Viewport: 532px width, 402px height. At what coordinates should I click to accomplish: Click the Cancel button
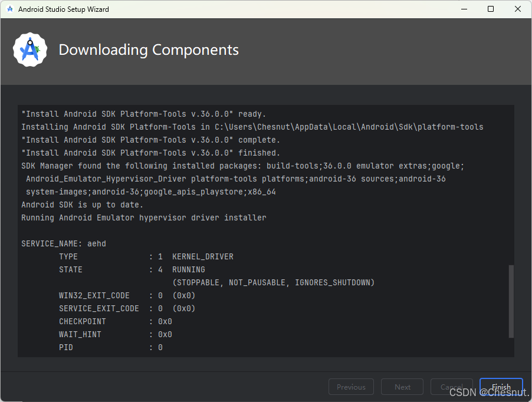(451, 387)
